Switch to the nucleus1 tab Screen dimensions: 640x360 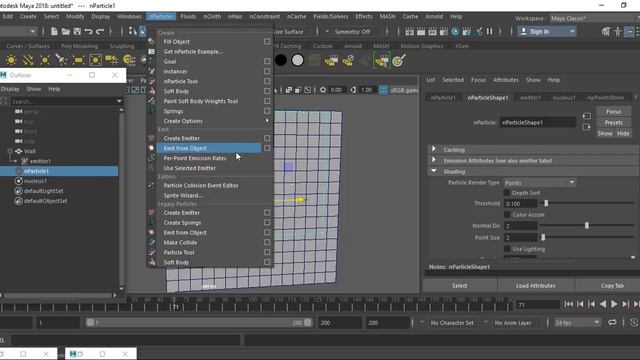tap(564, 98)
